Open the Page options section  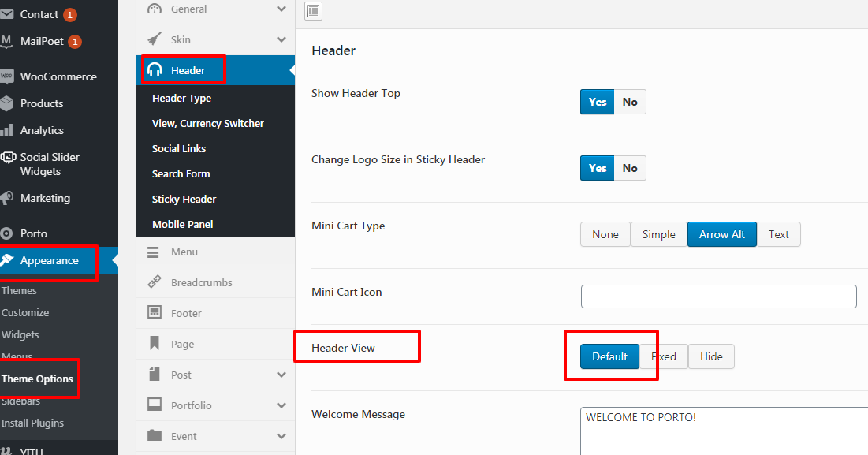click(215, 344)
